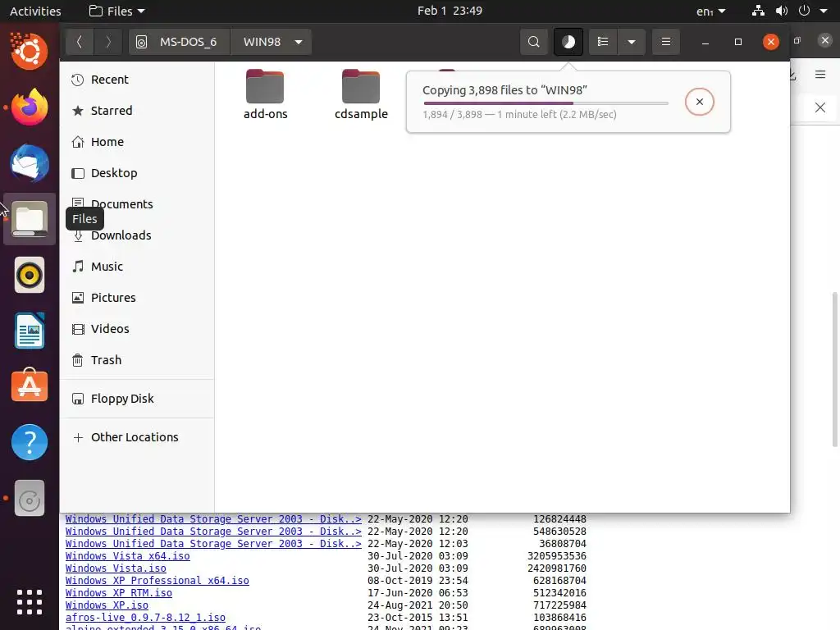Viewport: 840px width, 630px height.
Task: Open the Windows_XP_Professional_x64.iso link
Action: coord(157,581)
